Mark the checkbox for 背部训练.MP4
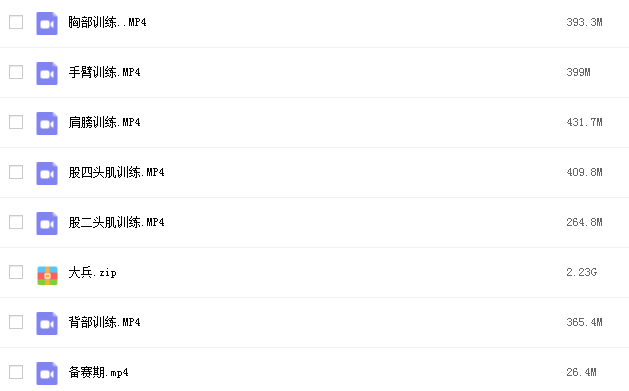 (16, 322)
